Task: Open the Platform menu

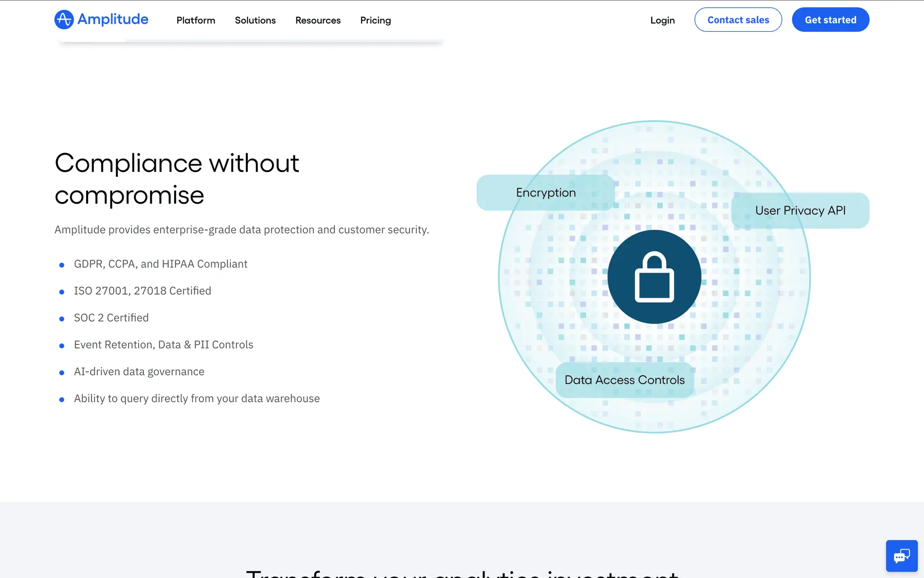Action: [x=195, y=20]
